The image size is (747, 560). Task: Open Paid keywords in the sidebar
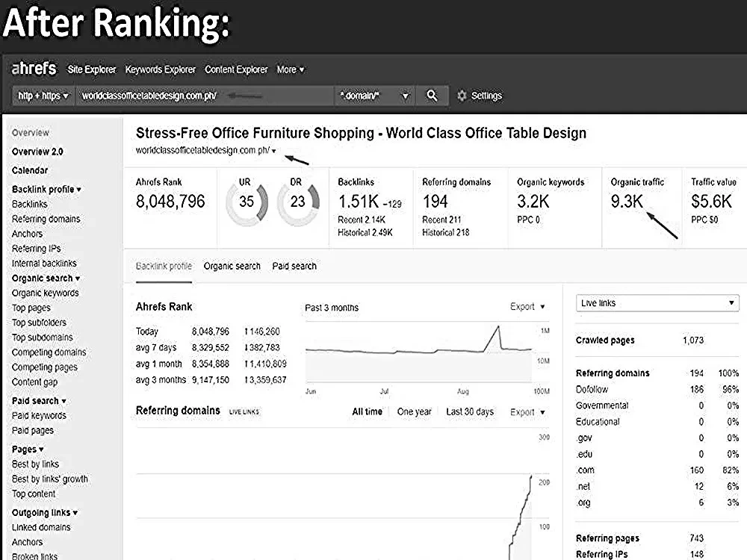39,416
